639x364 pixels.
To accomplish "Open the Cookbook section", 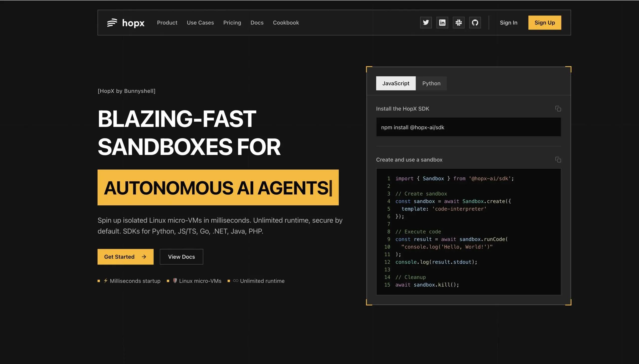I will click(x=286, y=22).
